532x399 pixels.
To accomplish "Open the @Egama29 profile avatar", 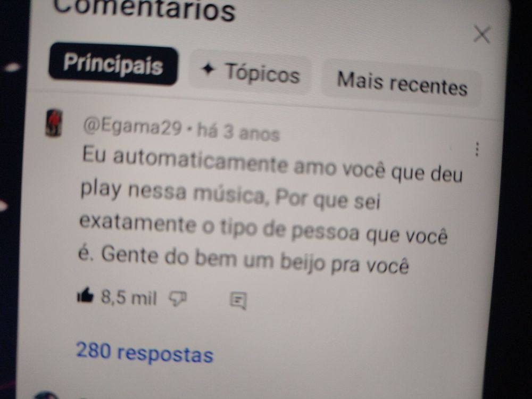I will click(54, 123).
